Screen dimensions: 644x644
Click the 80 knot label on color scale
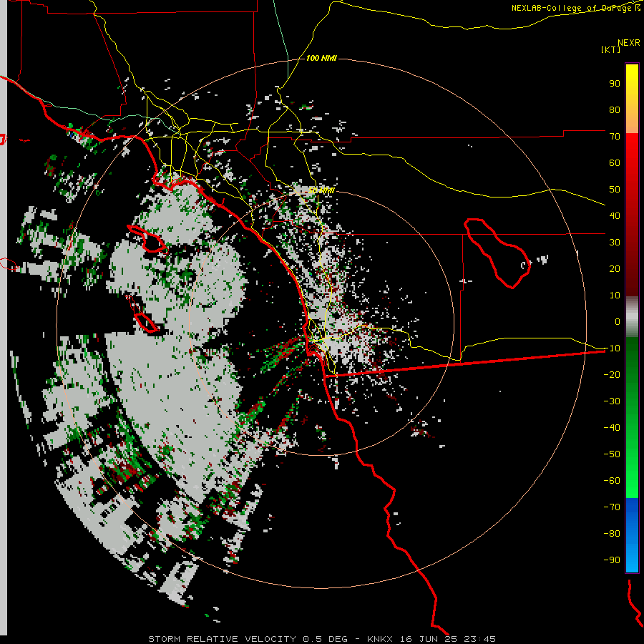(615, 110)
